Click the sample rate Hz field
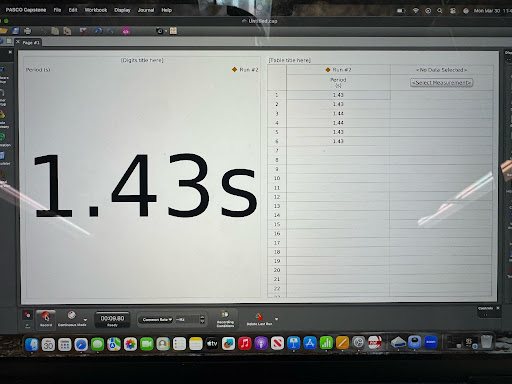The height and width of the screenshot is (384, 512). pos(187,320)
